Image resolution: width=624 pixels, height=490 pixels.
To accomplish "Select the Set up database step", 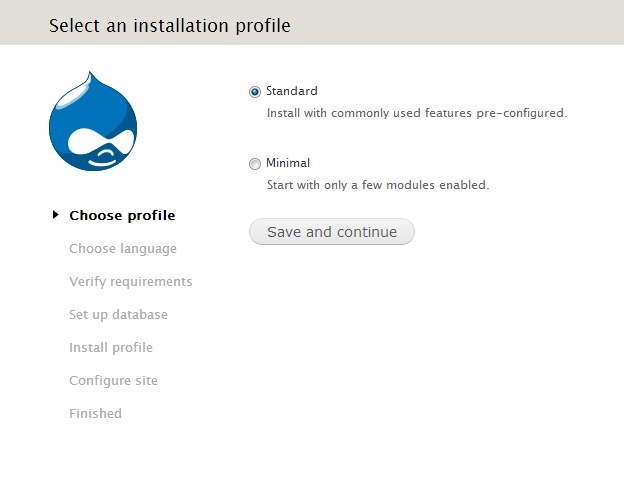I will click(x=118, y=314).
